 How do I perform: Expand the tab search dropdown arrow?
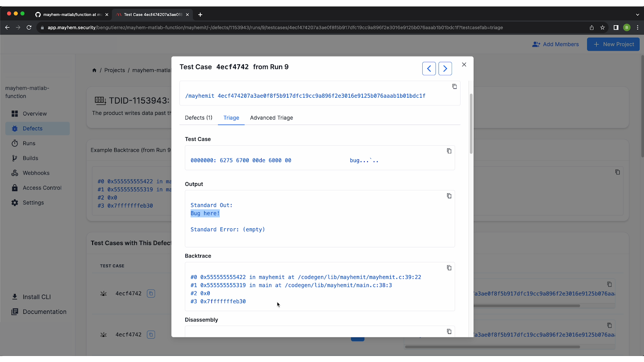point(638,14)
